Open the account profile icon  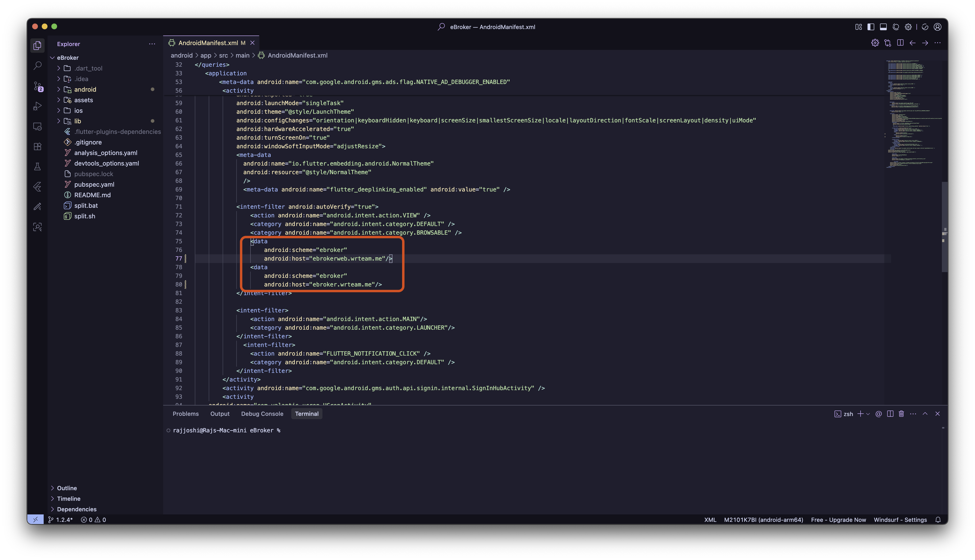click(x=938, y=27)
